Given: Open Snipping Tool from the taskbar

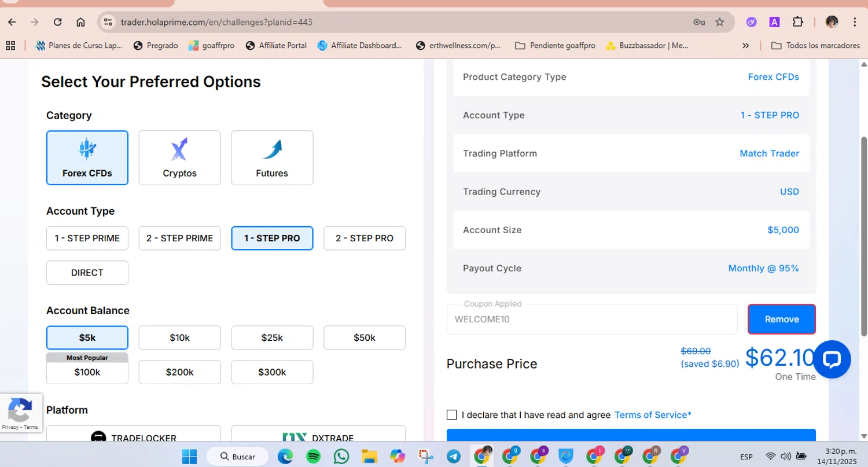Looking at the screenshot, I should 426,457.
